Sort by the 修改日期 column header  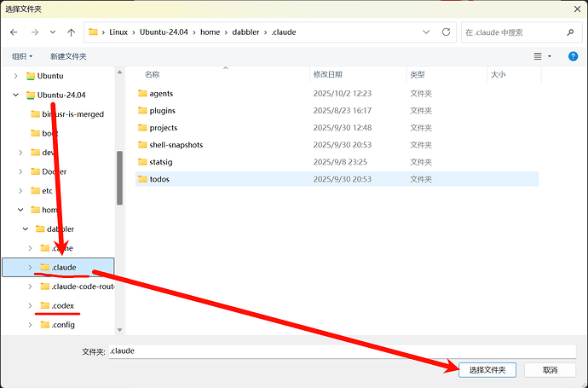point(327,75)
